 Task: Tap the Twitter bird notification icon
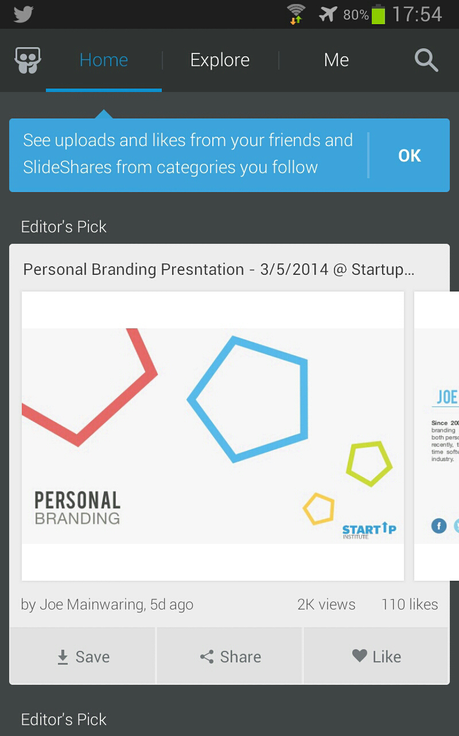click(23, 14)
